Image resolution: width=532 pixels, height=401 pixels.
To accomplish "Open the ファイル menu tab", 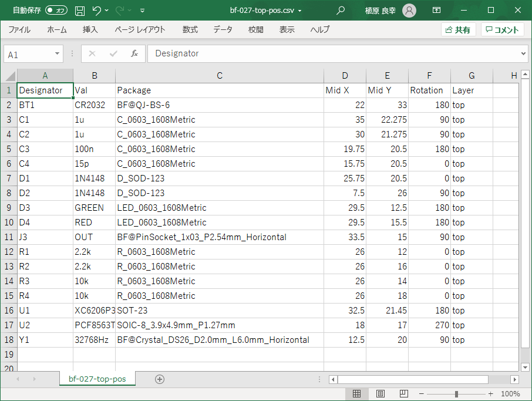I will [19, 29].
